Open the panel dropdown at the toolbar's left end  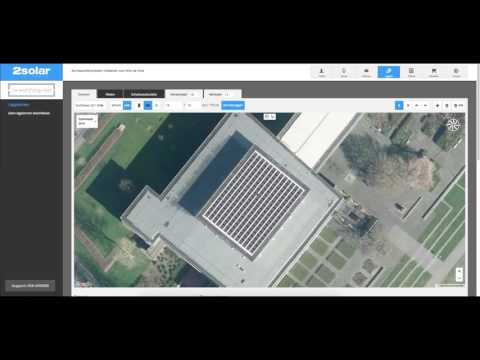(90, 106)
